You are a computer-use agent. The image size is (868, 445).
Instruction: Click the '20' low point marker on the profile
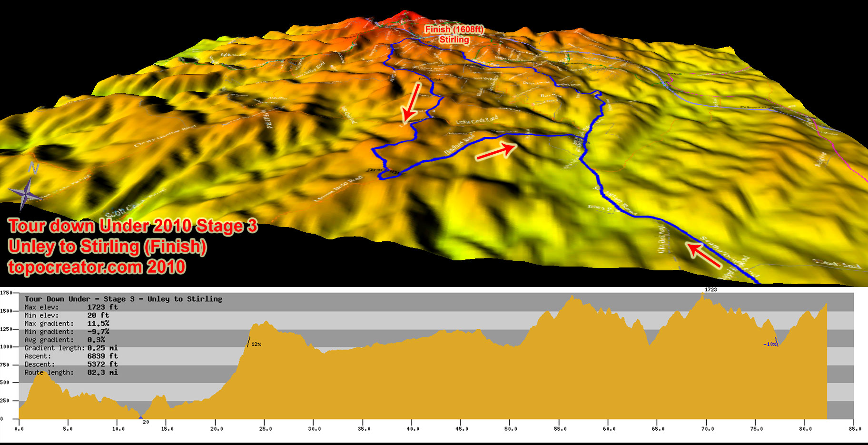pyautogui.click(x=146, y=422)
